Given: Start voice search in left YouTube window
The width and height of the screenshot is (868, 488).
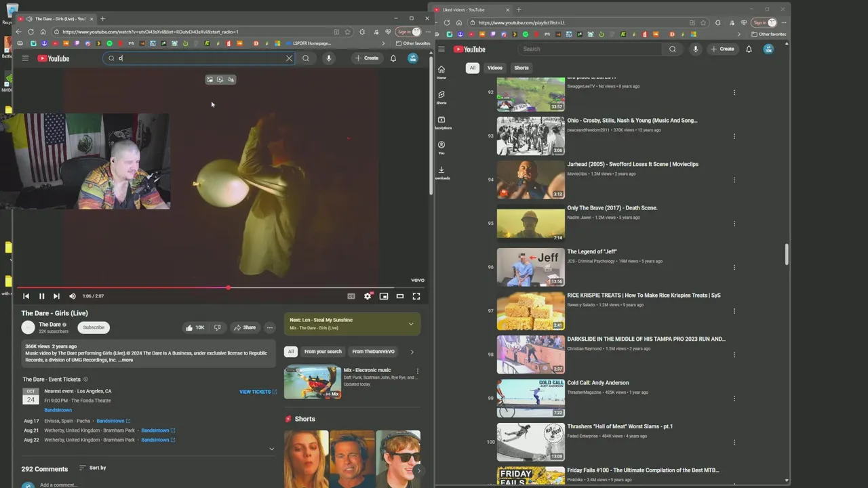Looking at the screenshot, I should [328, 58].
